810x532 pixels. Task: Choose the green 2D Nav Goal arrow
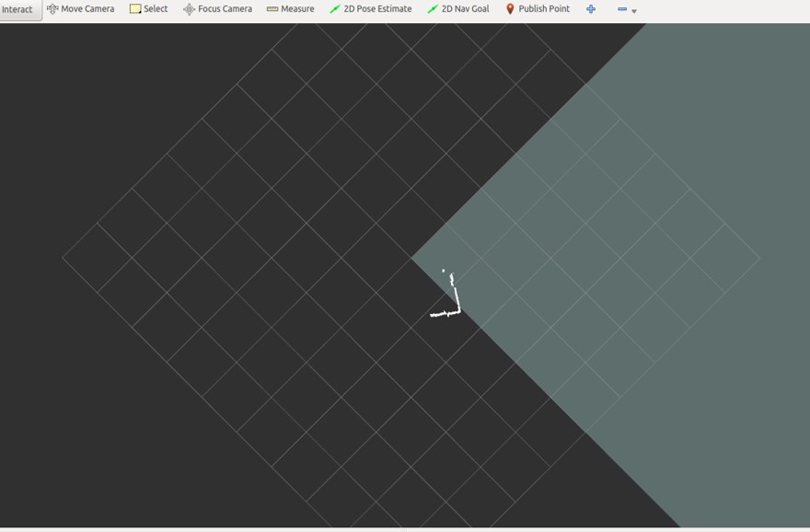[x=433, y=9]
